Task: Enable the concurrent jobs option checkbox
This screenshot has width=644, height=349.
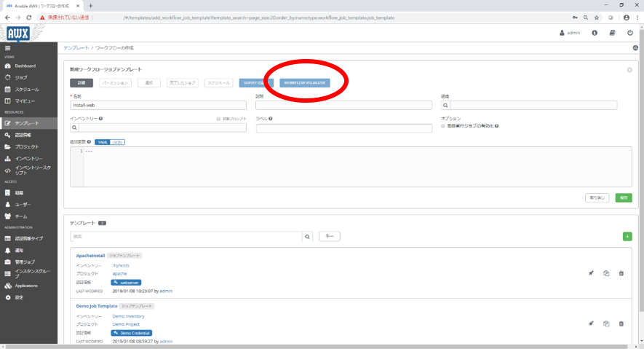Action: [x=443, y=126]
